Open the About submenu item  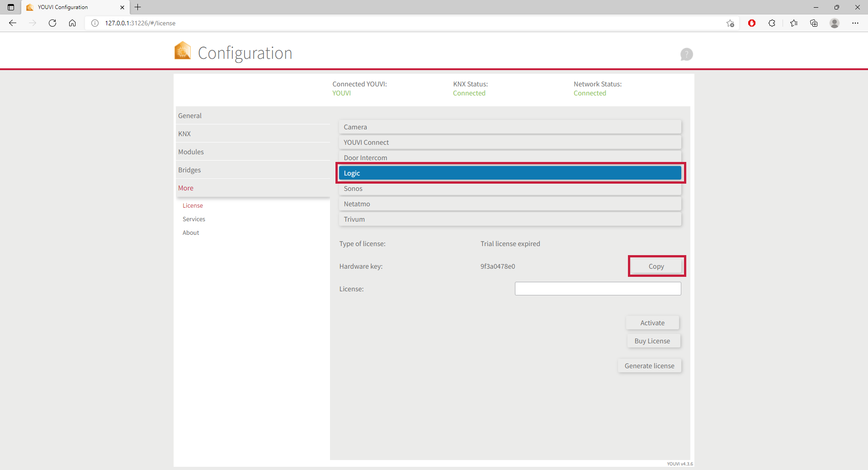tap(191, 233)
